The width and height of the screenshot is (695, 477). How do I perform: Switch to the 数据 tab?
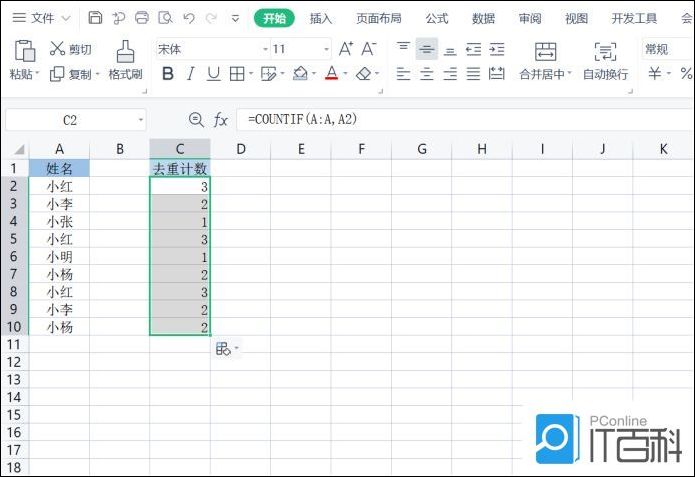483,18
